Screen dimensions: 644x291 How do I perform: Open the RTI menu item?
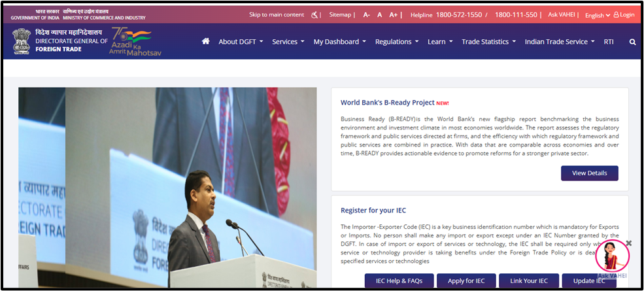click(609, 41)
